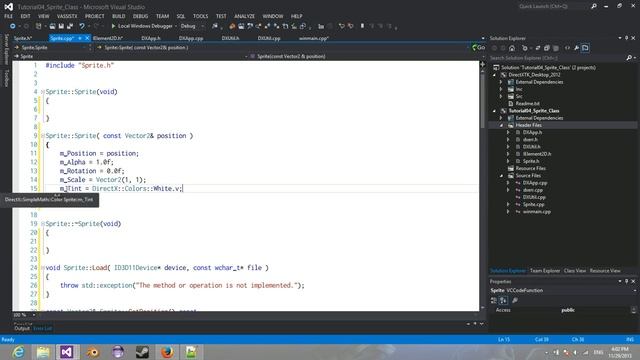Screen dimensions: 640x360
Task: Close the Sprite.cpp tab
Action: 87,38
